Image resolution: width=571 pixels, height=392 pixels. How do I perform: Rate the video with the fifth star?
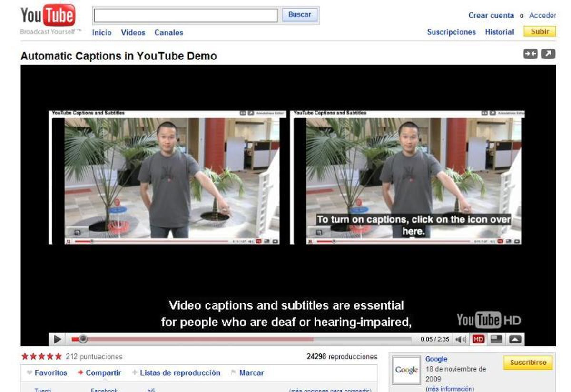(59, 356)
